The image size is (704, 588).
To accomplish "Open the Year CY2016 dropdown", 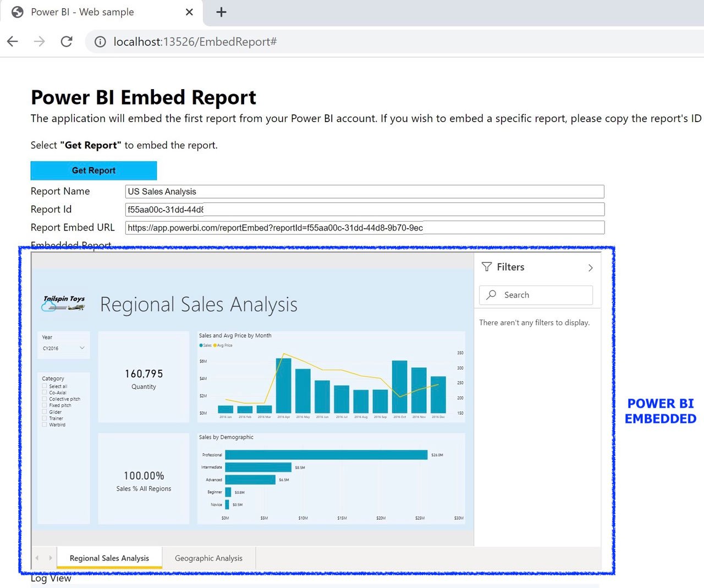I will (64, 348).
